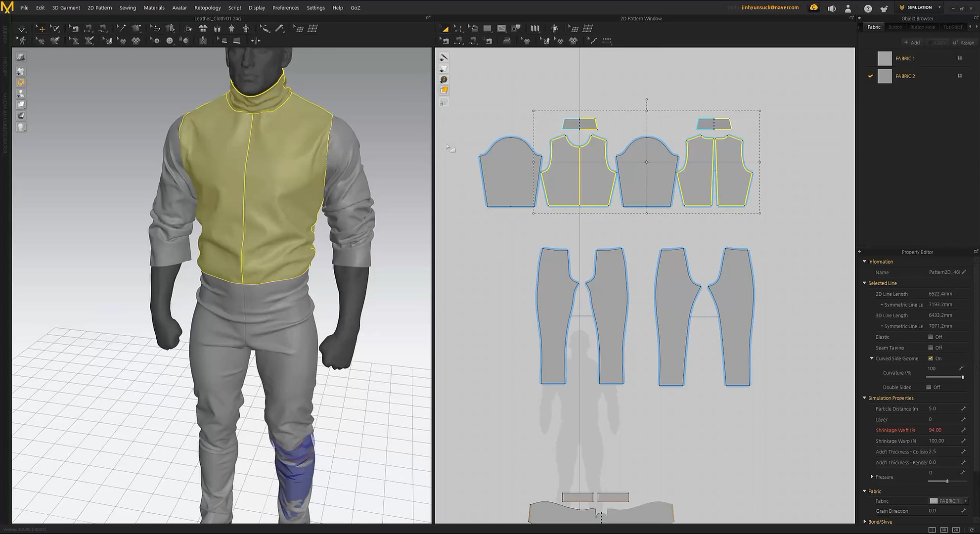Switch to the Button tab in Object Browser
980x534 pixels.
[x=895, y=27]
